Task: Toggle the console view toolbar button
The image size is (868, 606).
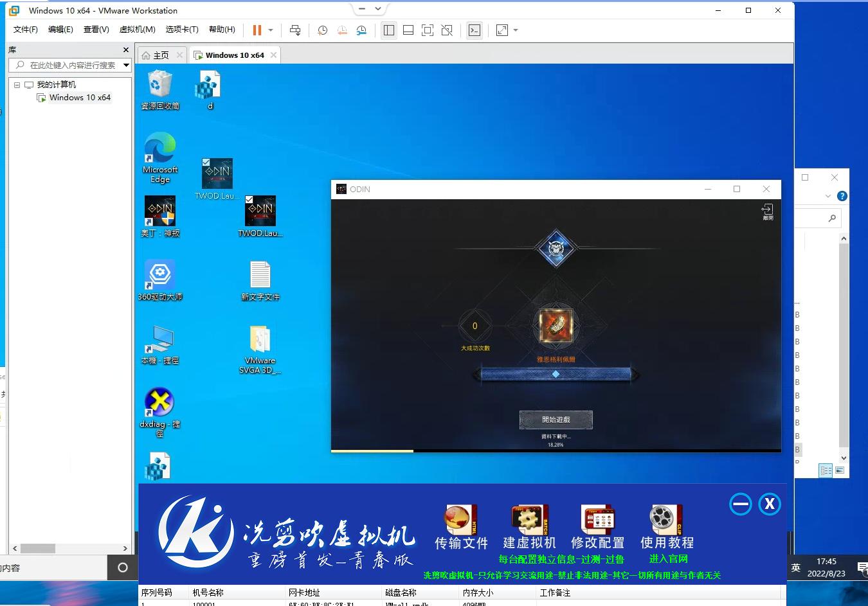Action: coord(475,30)
